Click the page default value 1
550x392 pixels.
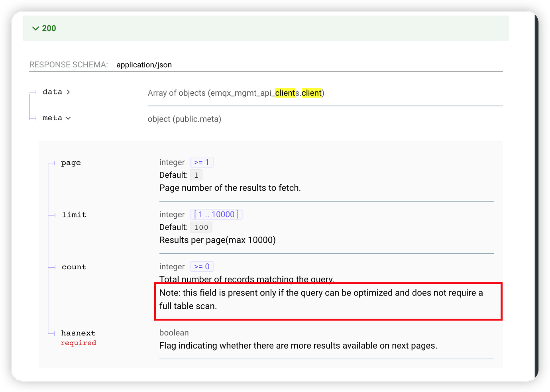(196, 175)
